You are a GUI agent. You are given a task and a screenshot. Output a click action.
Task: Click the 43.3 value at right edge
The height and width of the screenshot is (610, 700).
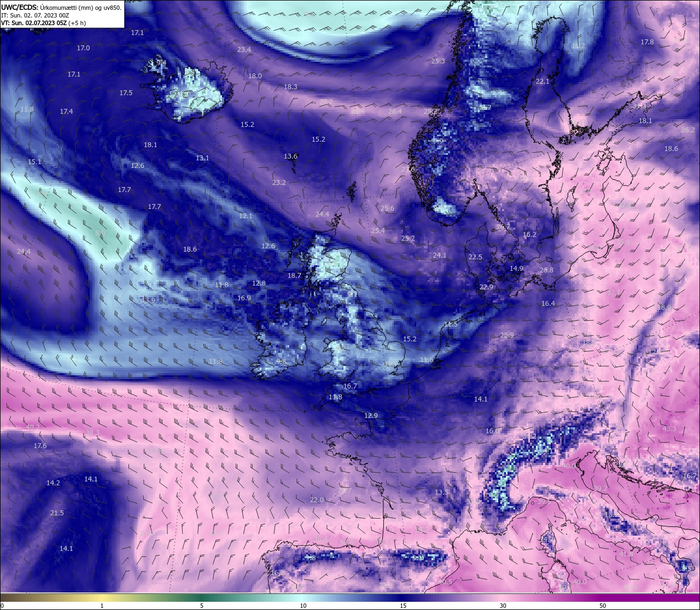click(669, 429)
